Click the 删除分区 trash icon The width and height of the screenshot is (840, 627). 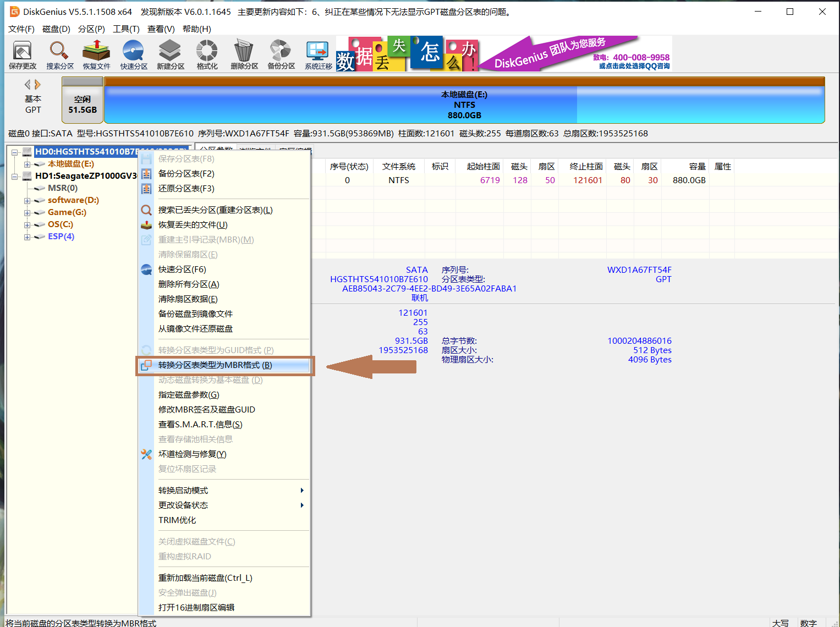tap(244, 55)
